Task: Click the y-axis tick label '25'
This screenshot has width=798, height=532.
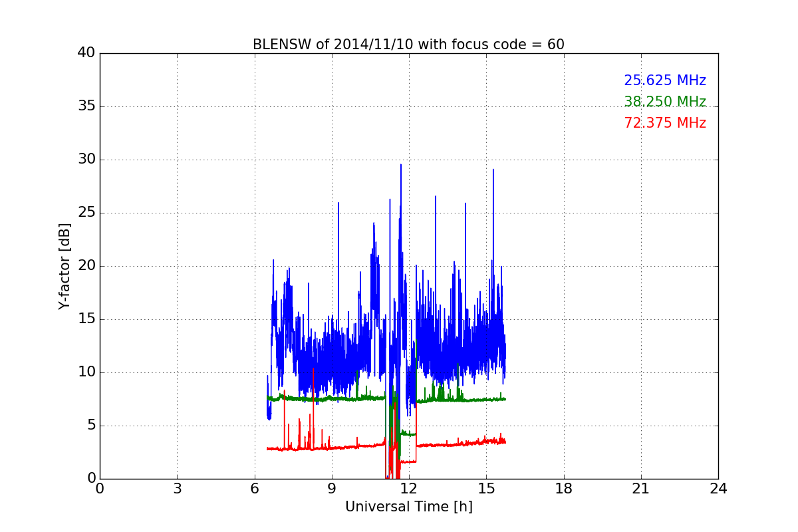Action: tap(86, 213)
